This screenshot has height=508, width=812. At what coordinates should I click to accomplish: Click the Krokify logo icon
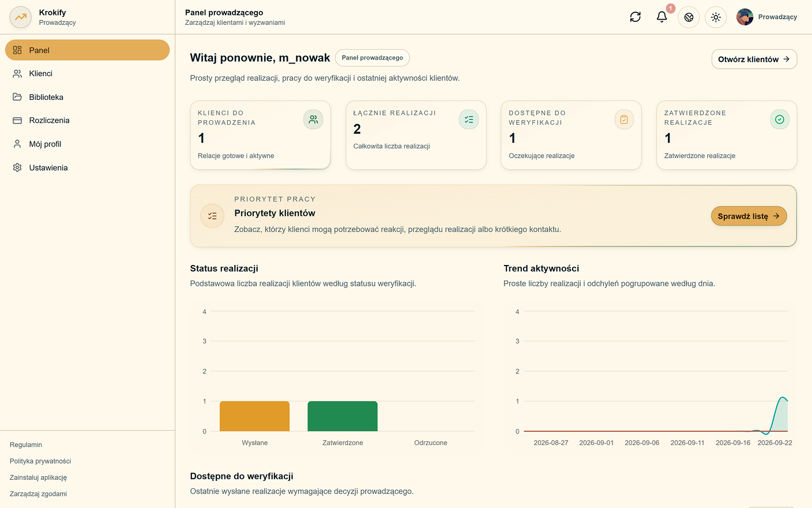(21, 17)
